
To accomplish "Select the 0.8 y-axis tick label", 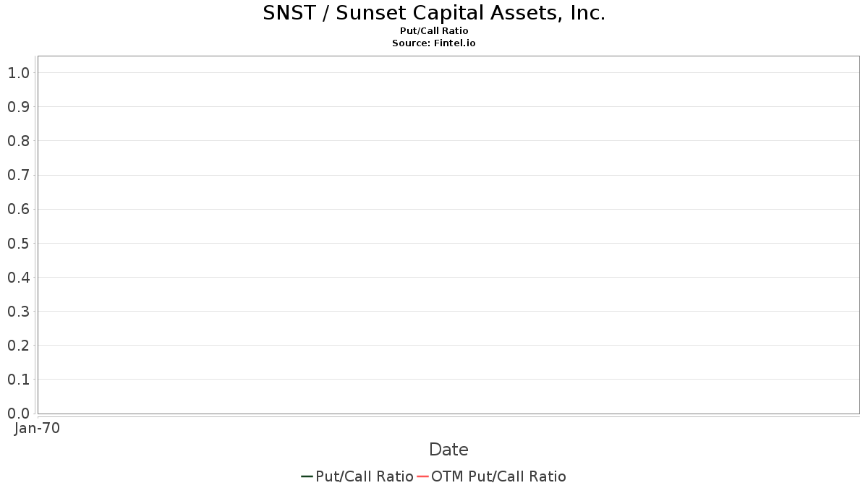I will click(18, 141).
